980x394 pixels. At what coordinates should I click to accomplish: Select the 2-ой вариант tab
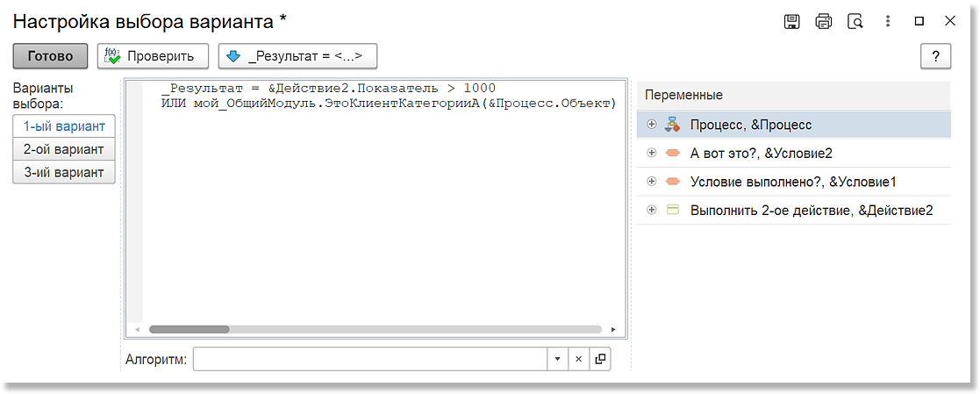64,149
